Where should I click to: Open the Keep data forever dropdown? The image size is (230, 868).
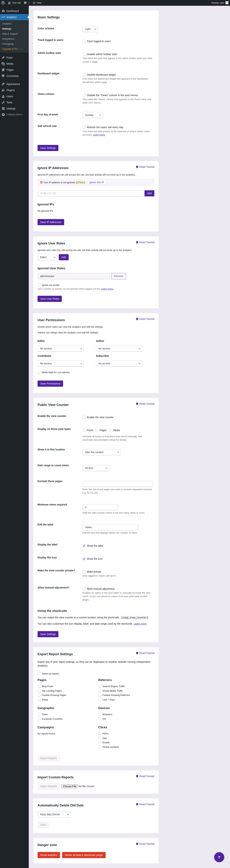point(54,814)
